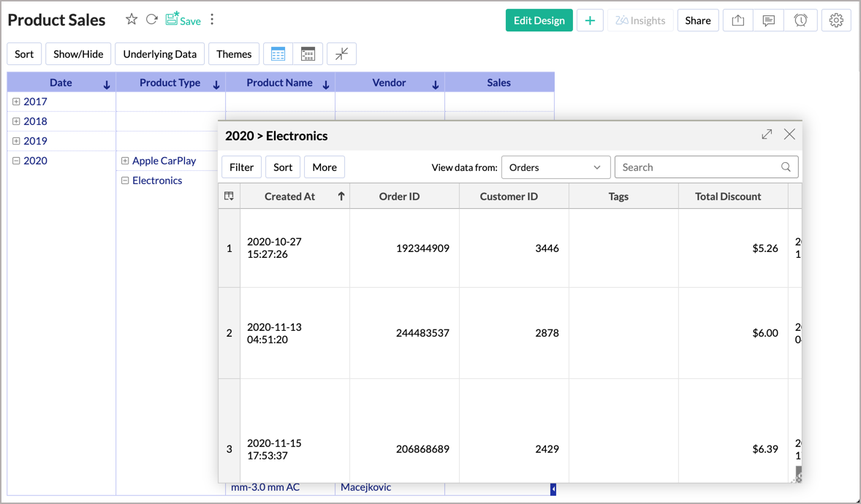Click the collapse-all arrows icon in toolbar
Viewport: 861px width, 504px height.
[341, 54]
